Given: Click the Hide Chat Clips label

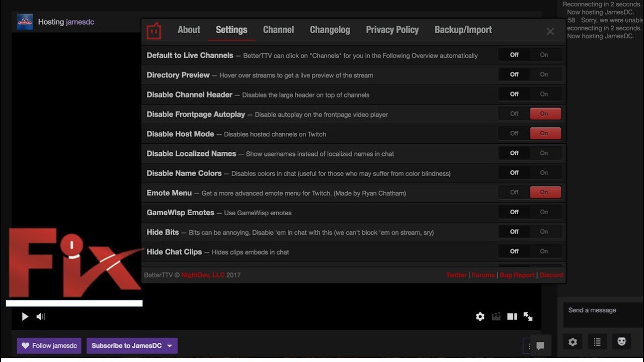Looking at the screenshot, I should [174, 252].
